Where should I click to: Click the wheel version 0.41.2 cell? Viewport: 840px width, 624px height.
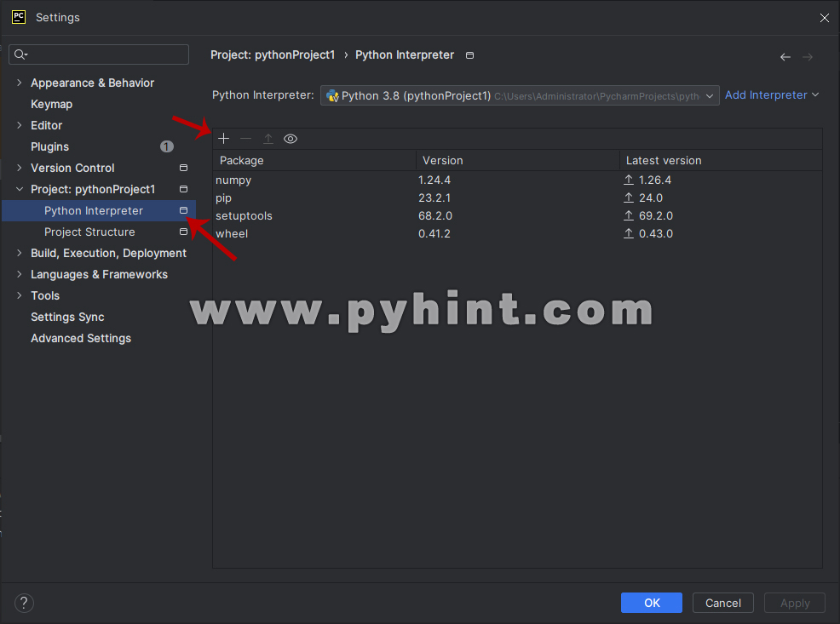434,233
